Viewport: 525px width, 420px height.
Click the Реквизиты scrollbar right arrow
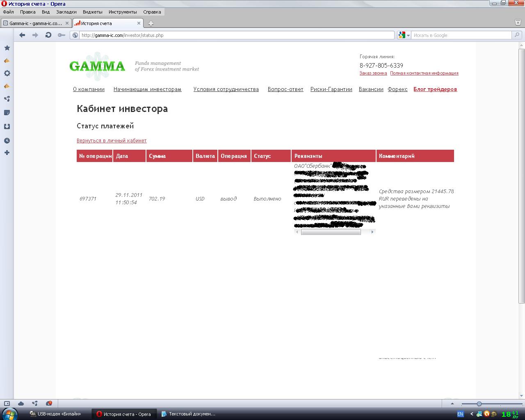click(x=372, y=232)
